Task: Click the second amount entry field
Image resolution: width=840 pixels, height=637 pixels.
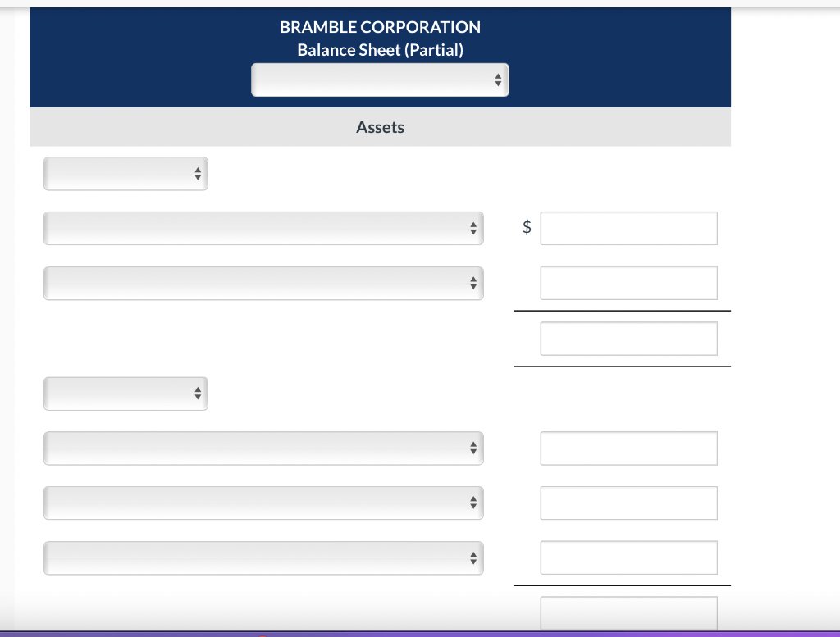Action: pyautogui.click(x=628, y=282)
